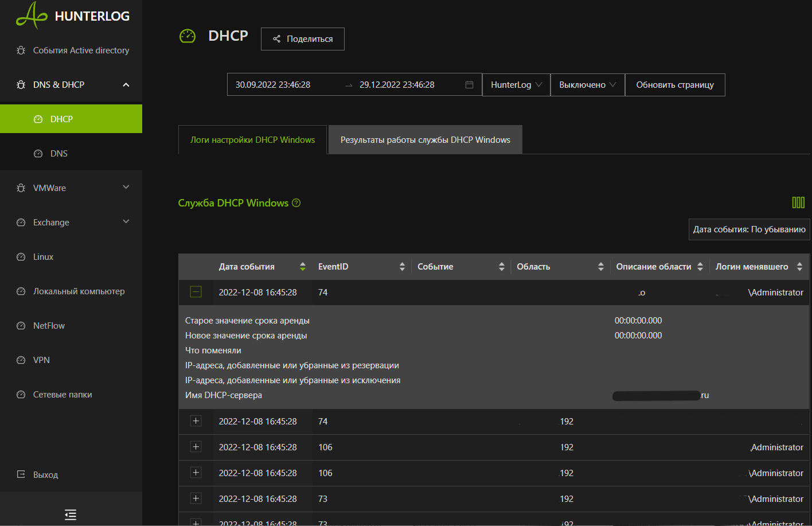The height and width of the screenshot is (526, 812).
Task: Expand the fully visible EventID 73 row
Action: pyautogui.click(x=196, y=498)
